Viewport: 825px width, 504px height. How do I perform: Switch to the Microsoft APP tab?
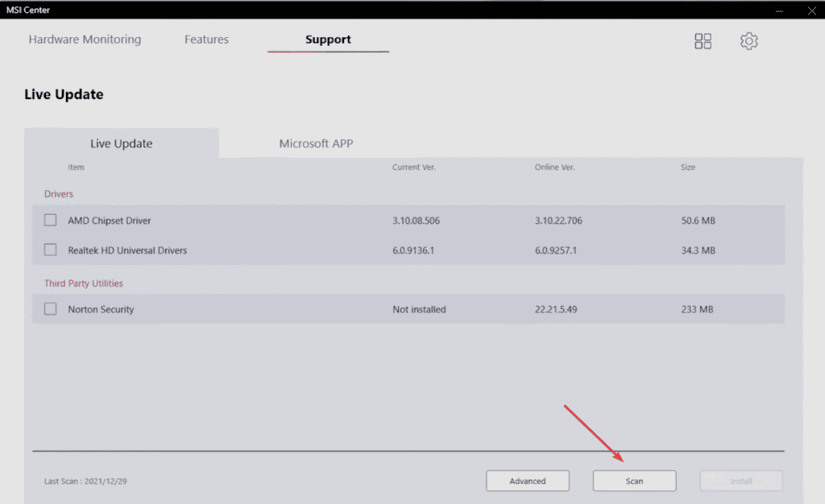click(x=315, y=143)
